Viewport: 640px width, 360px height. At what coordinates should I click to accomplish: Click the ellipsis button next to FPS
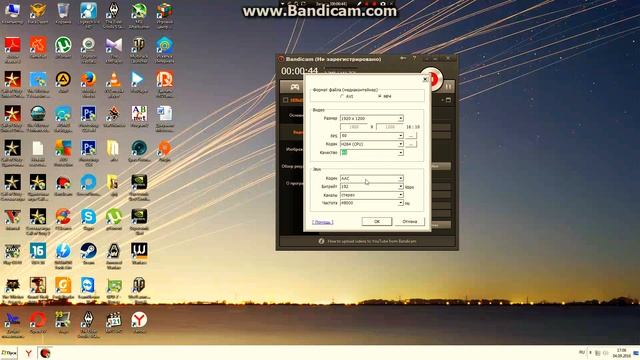tap(411, 136)
